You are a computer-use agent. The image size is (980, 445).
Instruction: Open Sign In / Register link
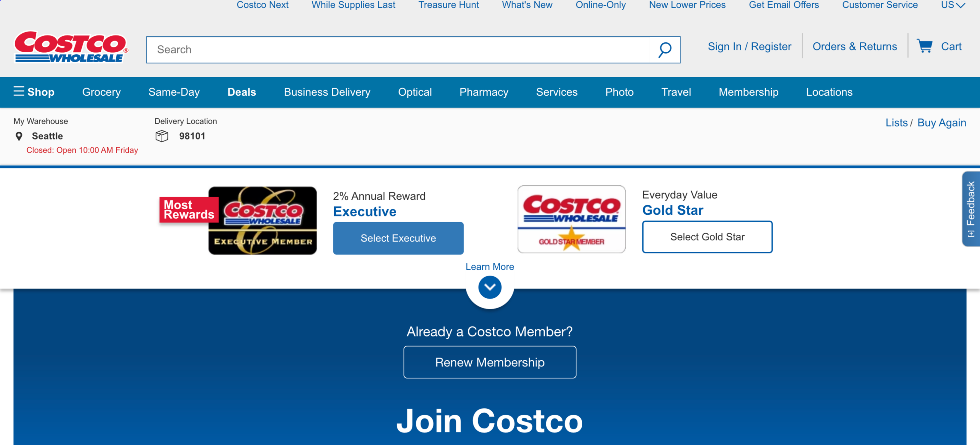pyautogui.click(x=750, y=46)
